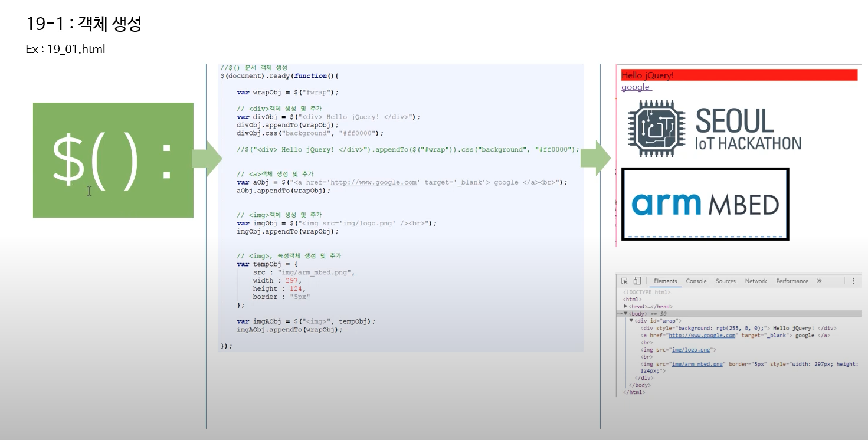Click the line var divObj = $("<div> Hello jQuery! </div>");
Image resolution: width=868 pixels, height=440 pixels.
pos(329,117)
